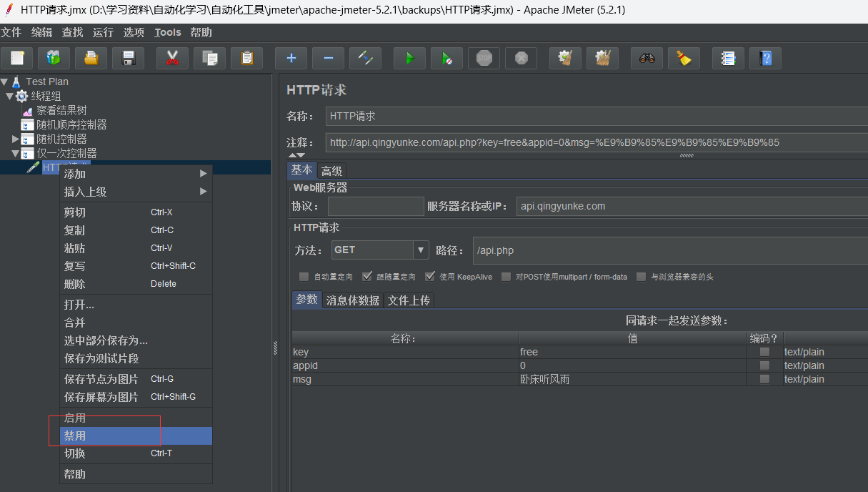This screenshot has width=868, height=492.
Task: Choose 保存节点为图片 in context menu
Action: click(x=136, y=379)
